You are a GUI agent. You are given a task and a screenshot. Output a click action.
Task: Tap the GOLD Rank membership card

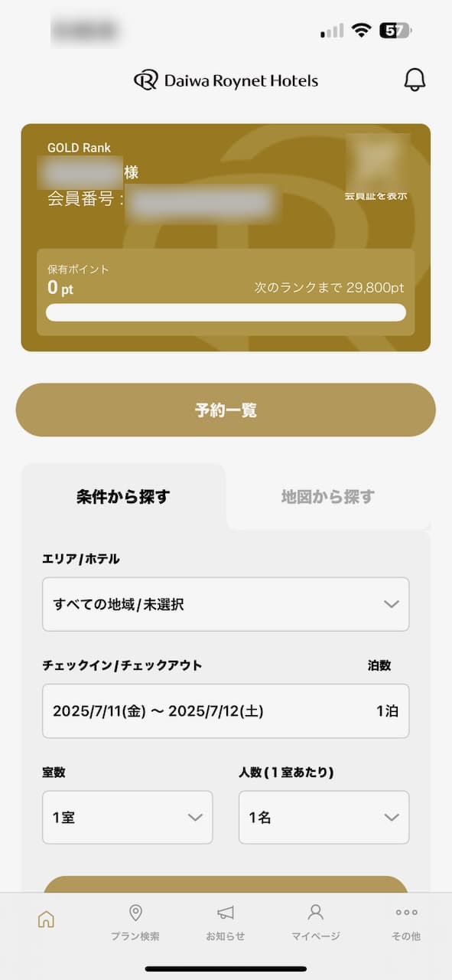226,237
